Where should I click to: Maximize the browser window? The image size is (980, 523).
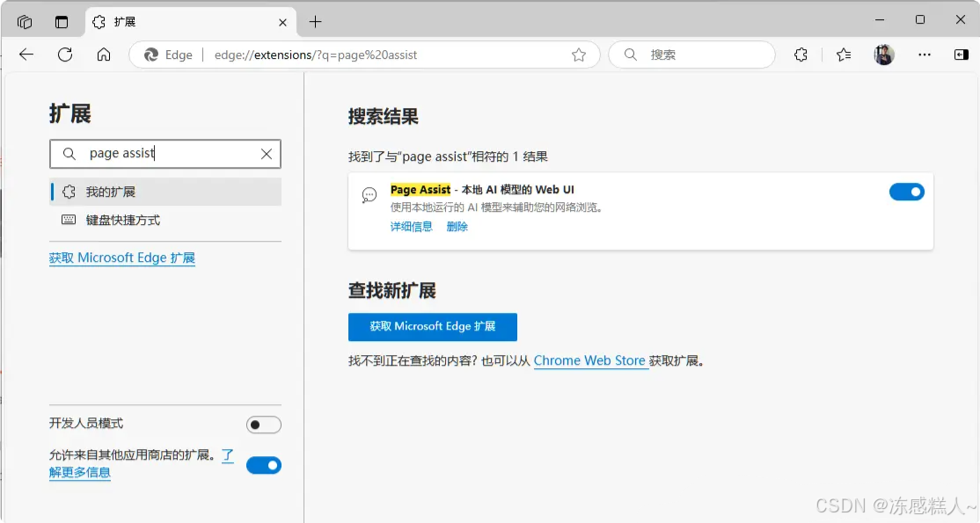920,20
